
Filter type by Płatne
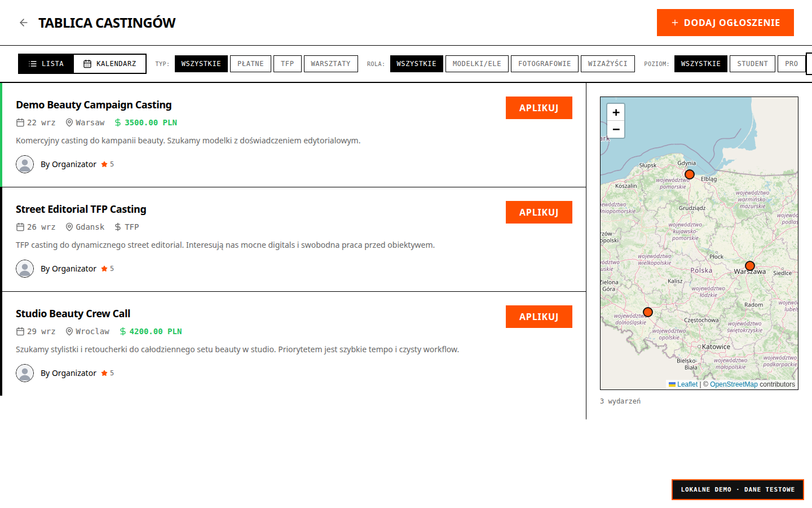point(250,64)
